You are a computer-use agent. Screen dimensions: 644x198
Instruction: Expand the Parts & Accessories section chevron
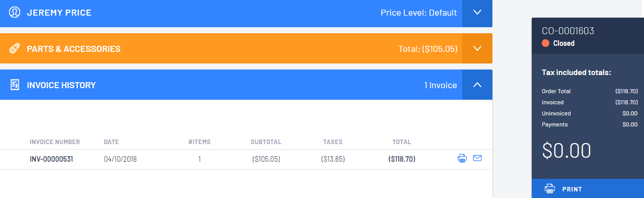(477, 48)
